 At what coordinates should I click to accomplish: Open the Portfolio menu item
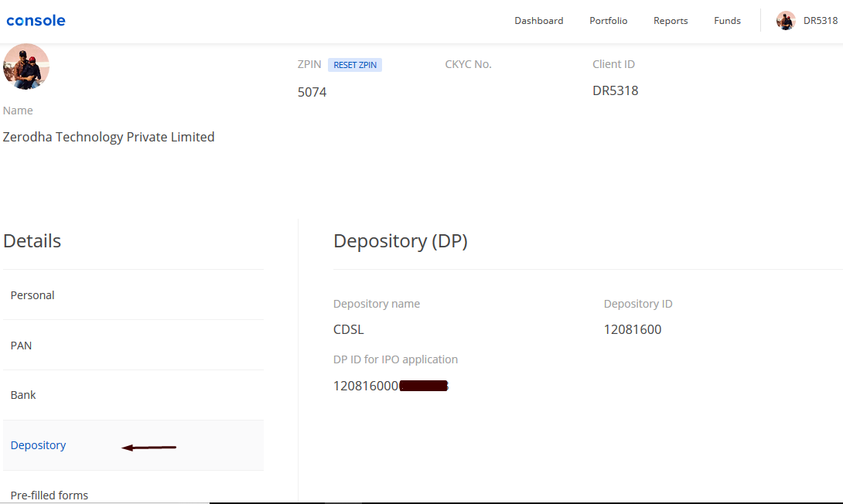(x=608, y=20)
